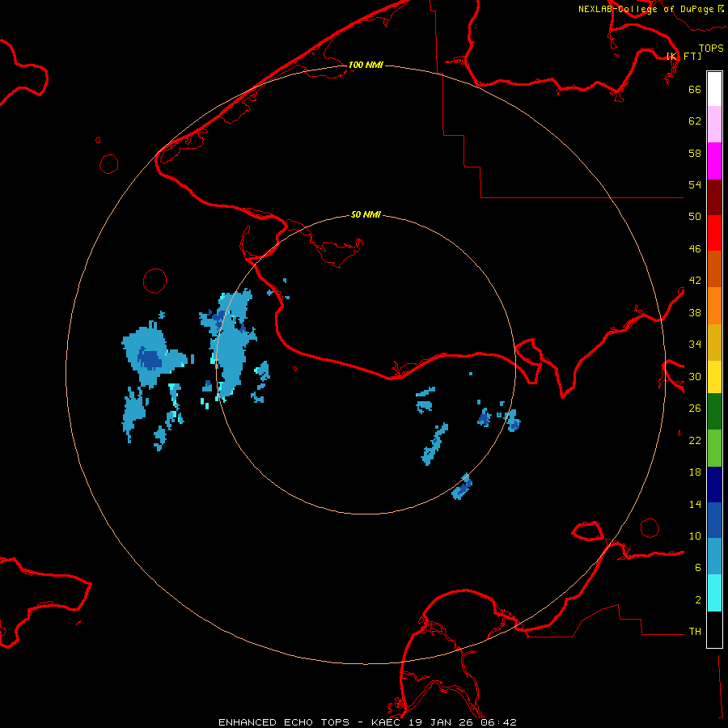
Task: Click the legend value '58'
Action: tap(695, 153)
